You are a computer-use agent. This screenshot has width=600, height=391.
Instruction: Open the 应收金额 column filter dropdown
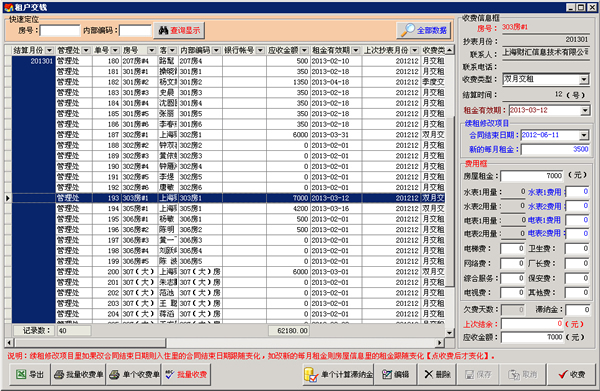tap(304, 51)
